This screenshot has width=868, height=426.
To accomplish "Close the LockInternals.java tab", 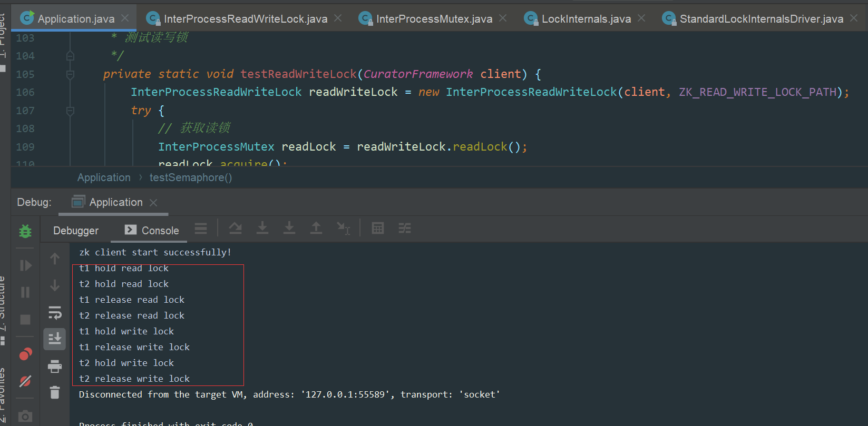I will pyautogui.click(x=641, y=18).
